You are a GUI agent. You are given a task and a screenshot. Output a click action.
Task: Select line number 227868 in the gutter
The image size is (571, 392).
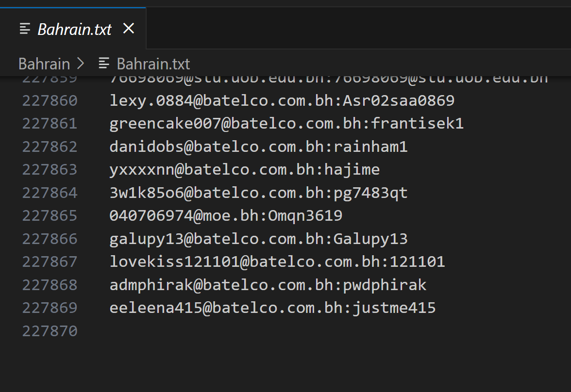click(x=50, y=285)
